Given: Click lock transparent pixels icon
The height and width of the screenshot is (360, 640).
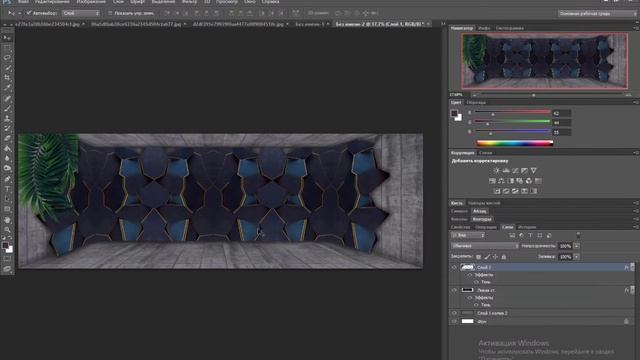Looking at the screenshot, I should [x=478, y=257].
